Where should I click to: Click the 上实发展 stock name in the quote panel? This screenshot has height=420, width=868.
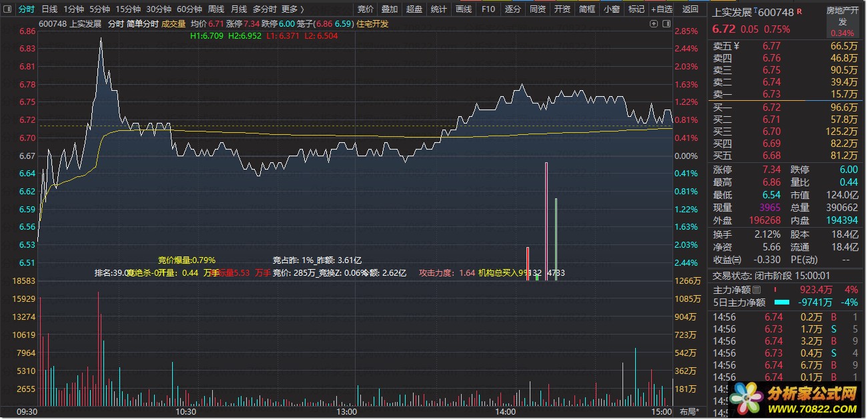tap(731, 13)
